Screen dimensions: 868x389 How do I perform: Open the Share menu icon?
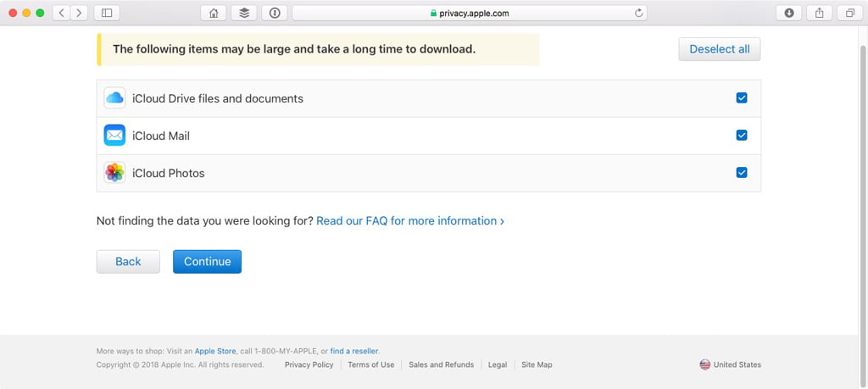point(820,13)
